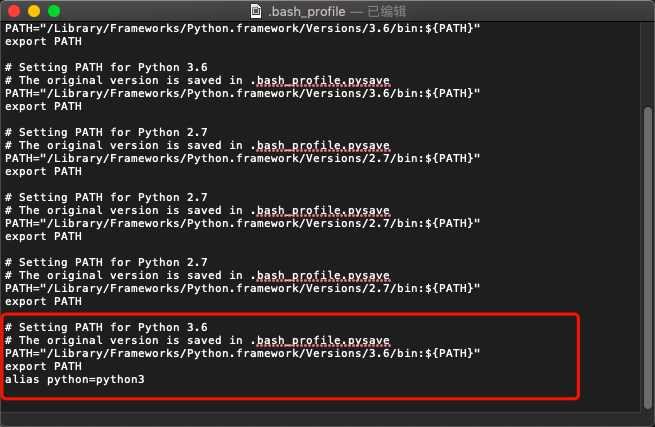Screen dimensions: 655x427
Task: Click the first "# Setting PATH for Python 2.7" comment
Action: click(x=105, y=132)
